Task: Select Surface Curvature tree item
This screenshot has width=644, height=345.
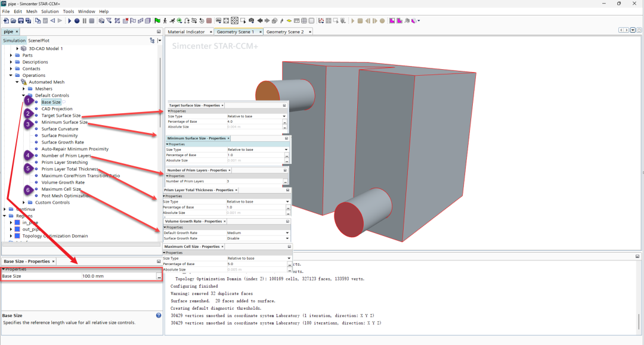Action: coord(60,129)
